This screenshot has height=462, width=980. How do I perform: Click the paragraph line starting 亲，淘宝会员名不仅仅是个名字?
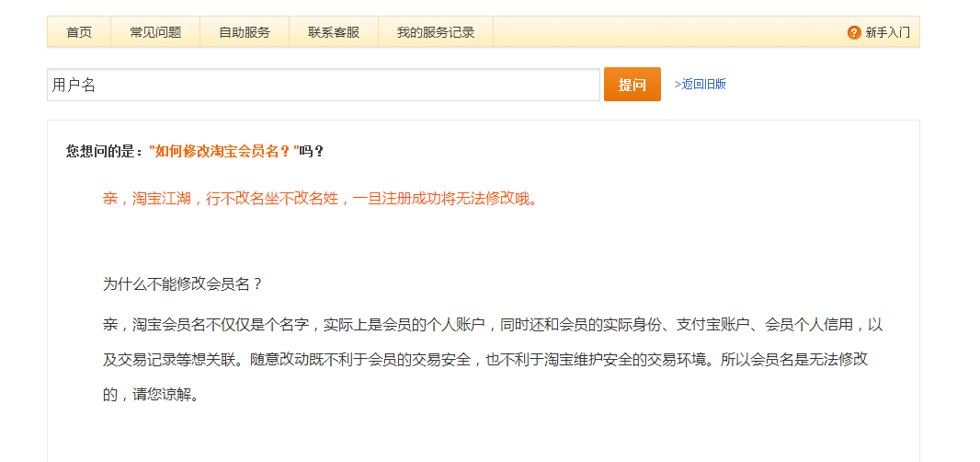[x=493, y=324]
